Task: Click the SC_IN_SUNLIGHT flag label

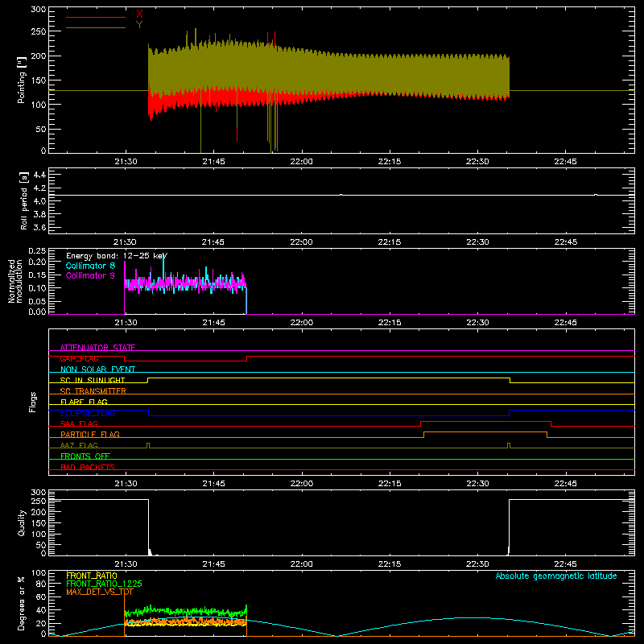Action: pos(93,380)
